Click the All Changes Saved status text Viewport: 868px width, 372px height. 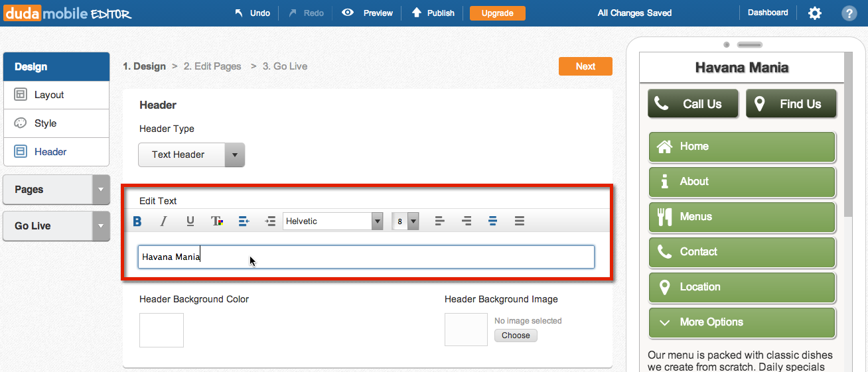click(x=634, y=13)
